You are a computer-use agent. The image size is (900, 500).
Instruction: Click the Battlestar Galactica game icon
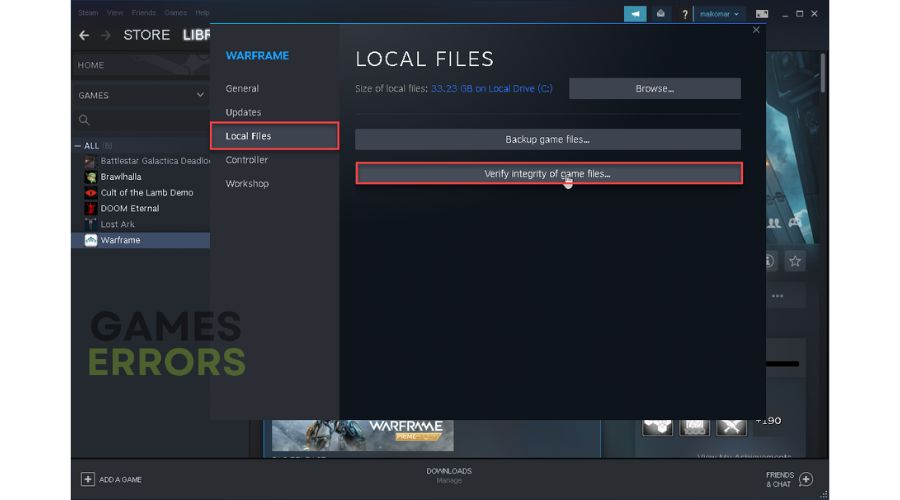point(91,161)
